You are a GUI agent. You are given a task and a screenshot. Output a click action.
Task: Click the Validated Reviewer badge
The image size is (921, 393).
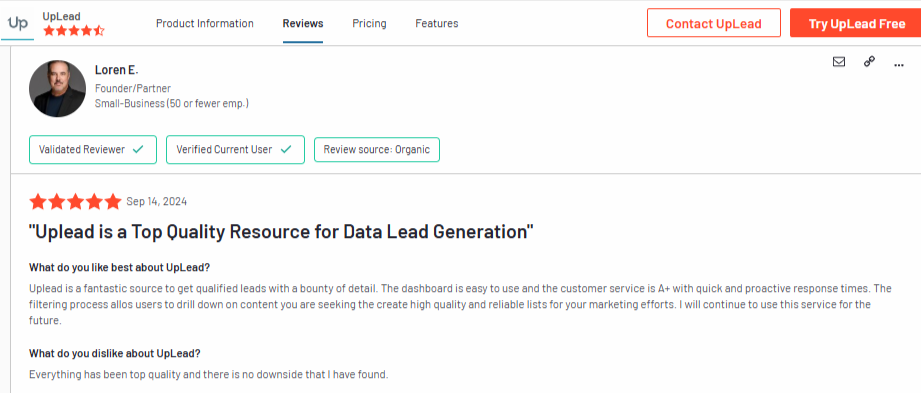point(93,149)
